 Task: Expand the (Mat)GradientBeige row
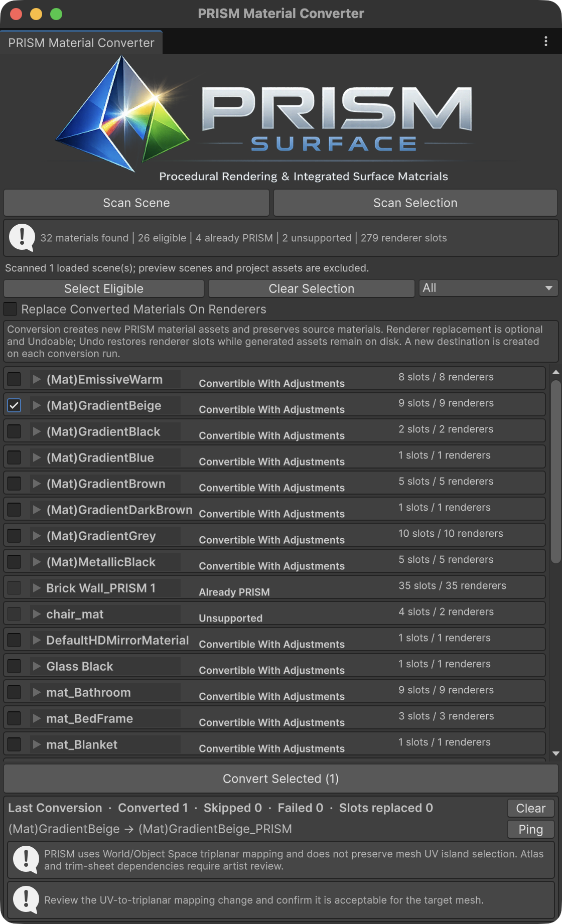[x=37, y=405]
